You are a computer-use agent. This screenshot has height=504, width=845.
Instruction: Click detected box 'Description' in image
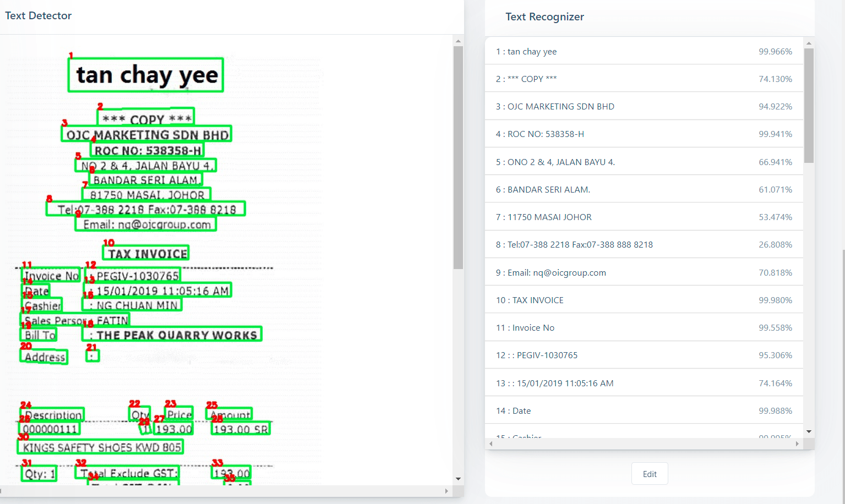pyautogui.click(x=52, y=414)
